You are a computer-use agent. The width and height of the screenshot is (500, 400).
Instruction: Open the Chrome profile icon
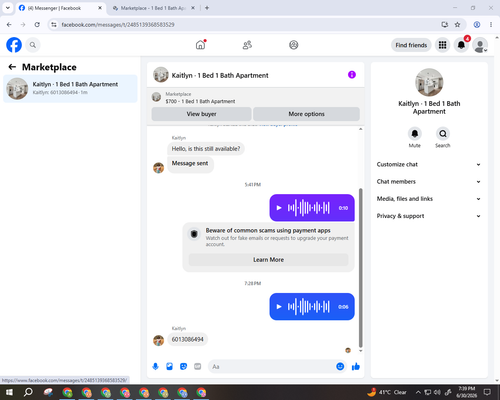pyautogui.click(x=477, y=25)
